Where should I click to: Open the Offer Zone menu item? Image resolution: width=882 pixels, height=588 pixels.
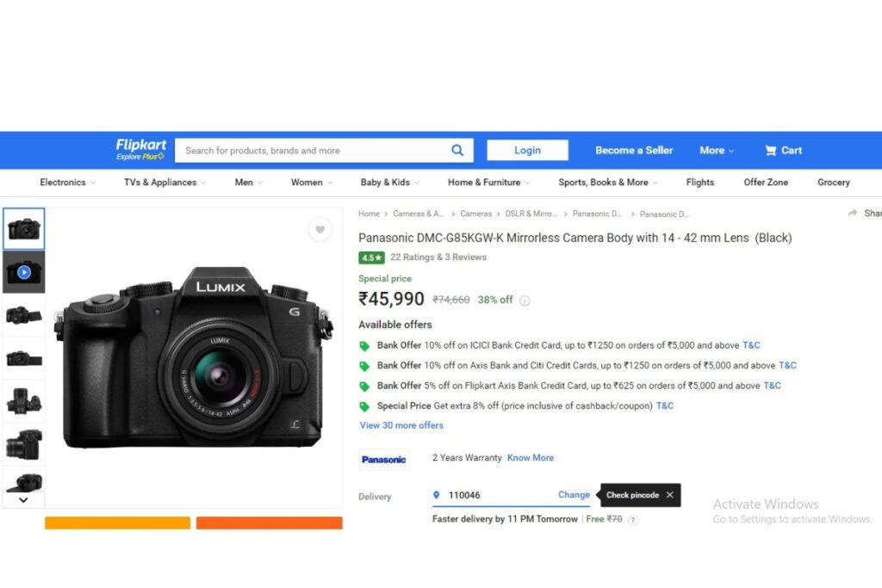tap(766, 183)
